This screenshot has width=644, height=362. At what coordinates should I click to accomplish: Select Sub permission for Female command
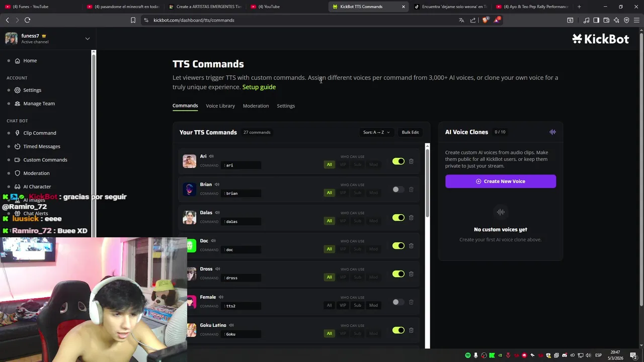point(358,305)
